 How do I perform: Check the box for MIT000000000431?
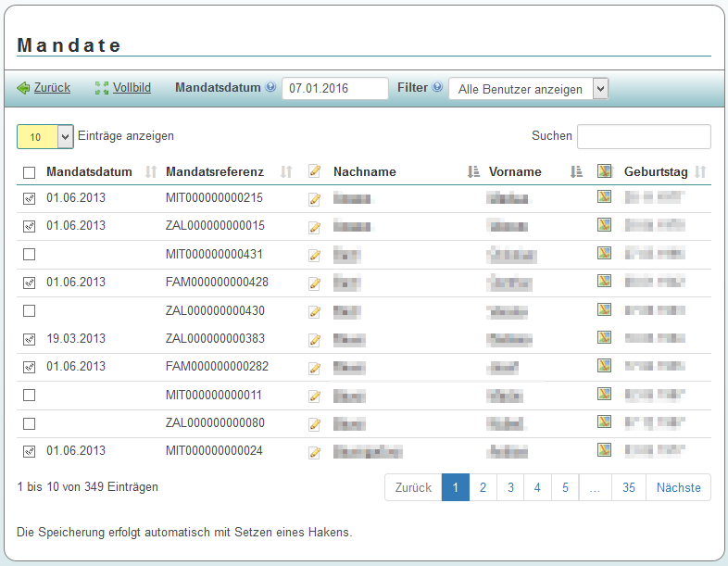tap(29, 254)
